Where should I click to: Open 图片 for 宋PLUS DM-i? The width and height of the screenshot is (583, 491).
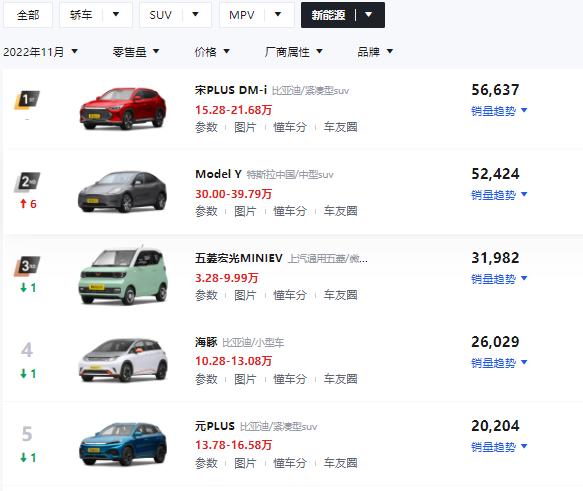[x=245, y=127]
